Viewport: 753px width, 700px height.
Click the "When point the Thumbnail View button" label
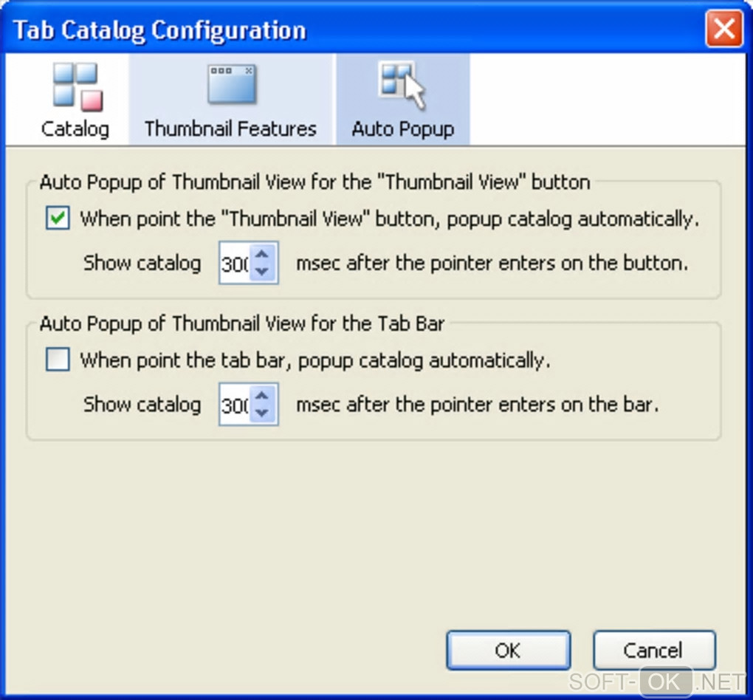coord(389,219)
